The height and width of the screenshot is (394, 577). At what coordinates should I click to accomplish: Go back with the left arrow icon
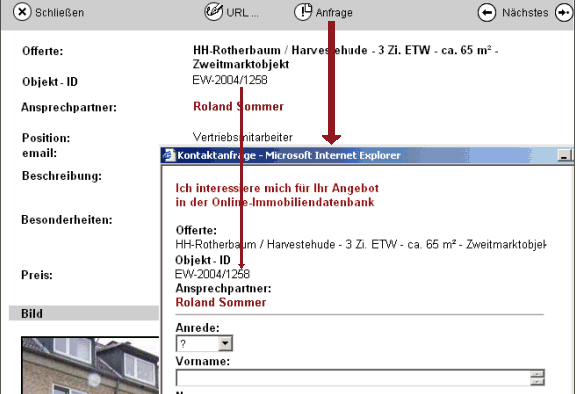click(x=487, y=13)
